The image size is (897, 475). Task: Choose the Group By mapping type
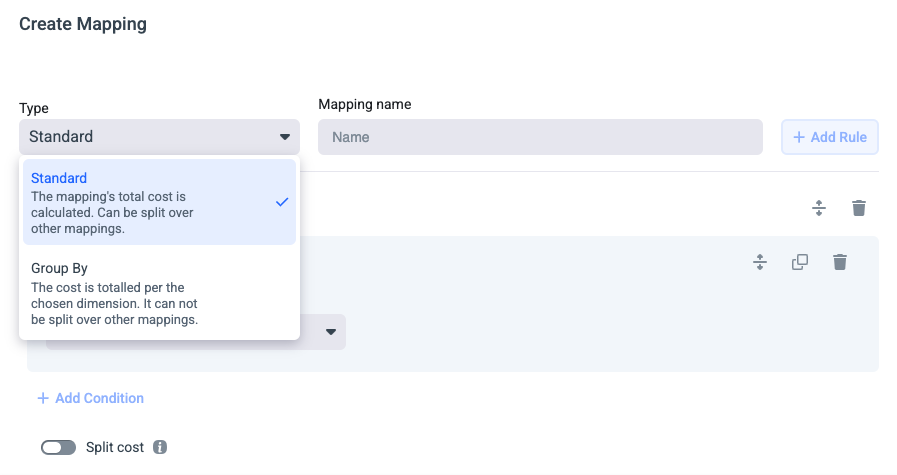160,294
